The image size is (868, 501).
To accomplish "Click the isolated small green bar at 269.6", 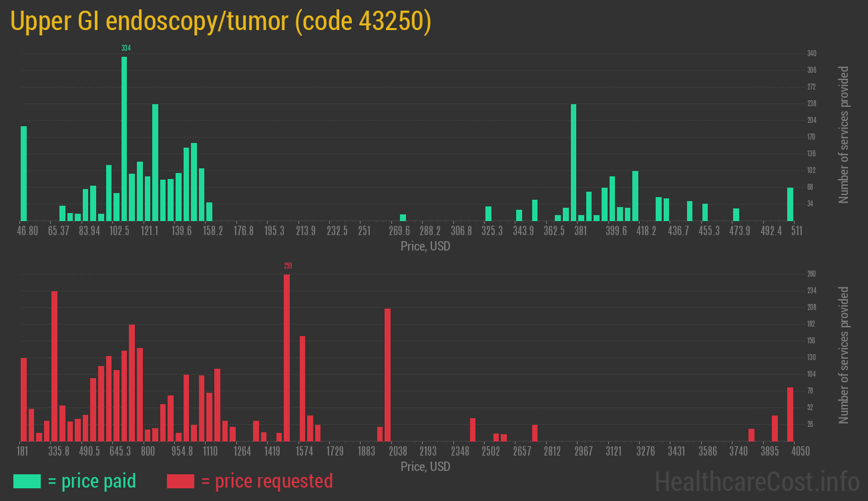I will coord(403,218).
